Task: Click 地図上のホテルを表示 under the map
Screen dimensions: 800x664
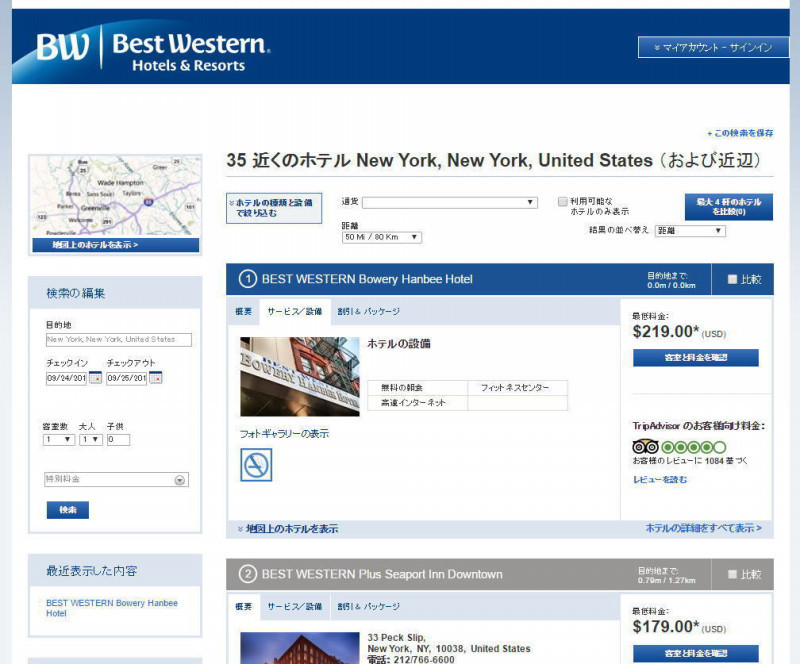Action: click(x=116, y=245)
